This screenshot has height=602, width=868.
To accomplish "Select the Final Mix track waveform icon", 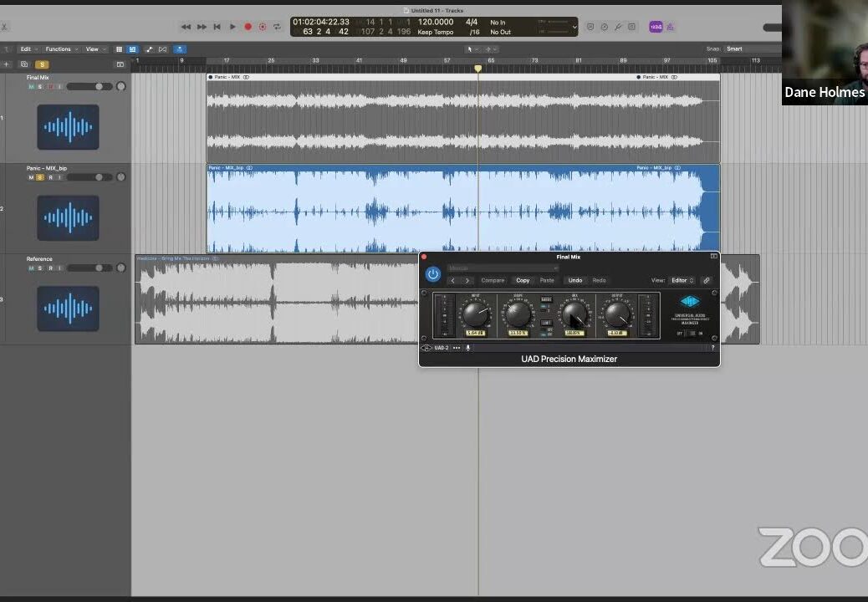I will [68, 127].
